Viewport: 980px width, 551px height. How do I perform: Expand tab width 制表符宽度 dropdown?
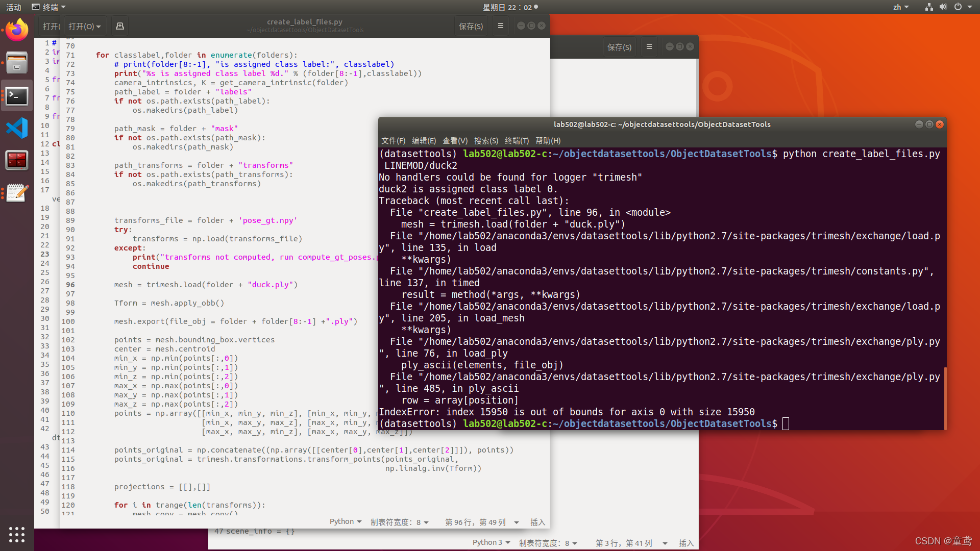coord(399,522)
